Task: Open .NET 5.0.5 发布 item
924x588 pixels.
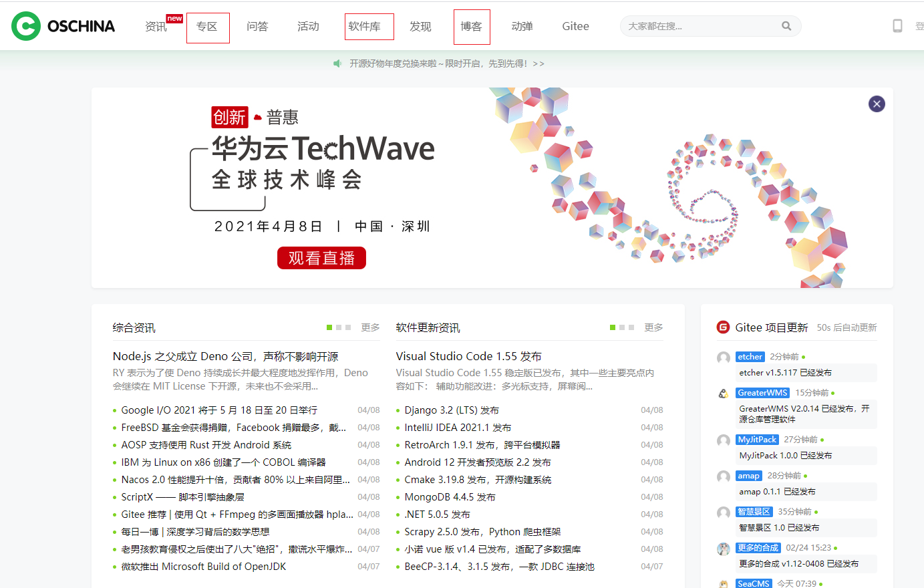Action: pos(437,514)
